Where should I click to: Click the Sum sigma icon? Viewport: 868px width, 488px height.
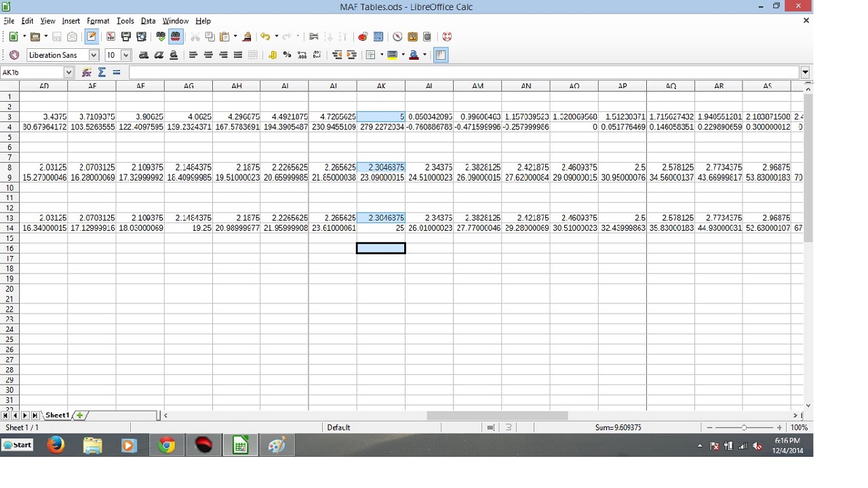click(x=102, y=73)
